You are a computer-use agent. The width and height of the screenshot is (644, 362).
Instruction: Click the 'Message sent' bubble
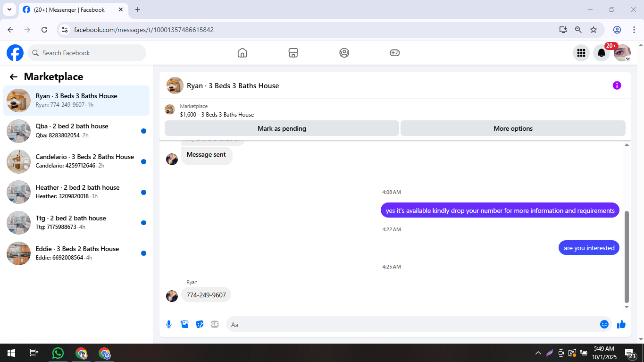tap(206, 155)
